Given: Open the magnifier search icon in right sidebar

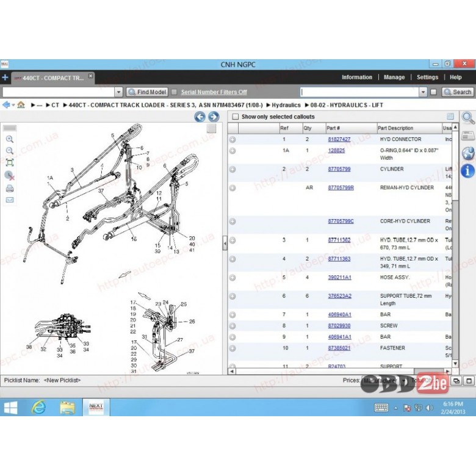Looking at the screenshot, I should coord(468,118).
